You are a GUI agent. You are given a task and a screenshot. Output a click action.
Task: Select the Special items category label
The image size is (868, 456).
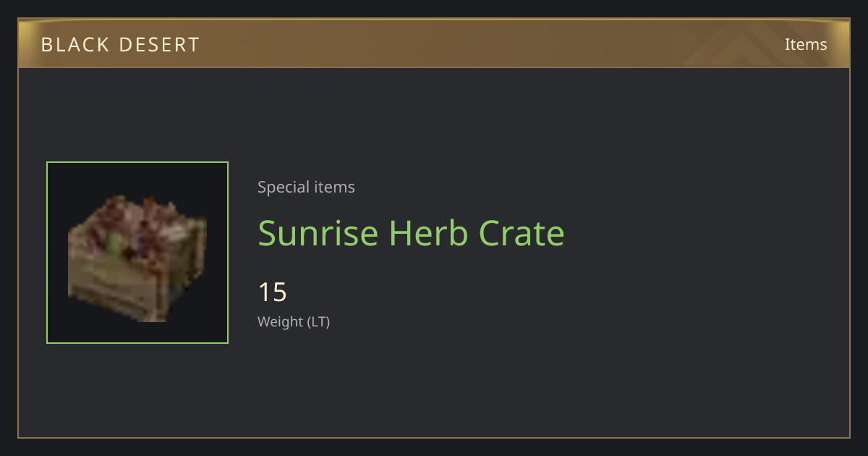pyautogui.click(x=306, y=187)
